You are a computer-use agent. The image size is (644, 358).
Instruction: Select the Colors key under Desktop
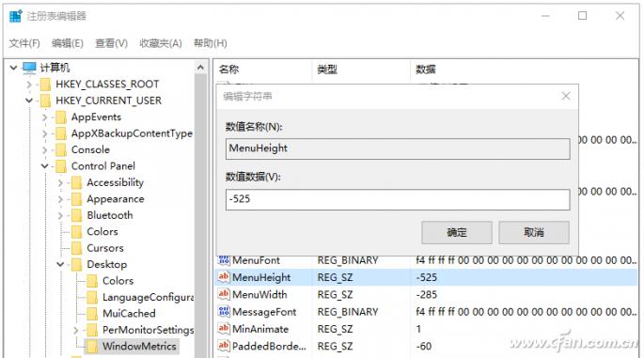point(118,281)
